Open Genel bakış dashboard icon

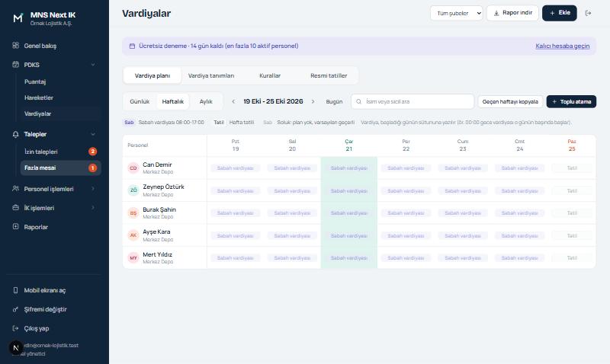point(15,46)
